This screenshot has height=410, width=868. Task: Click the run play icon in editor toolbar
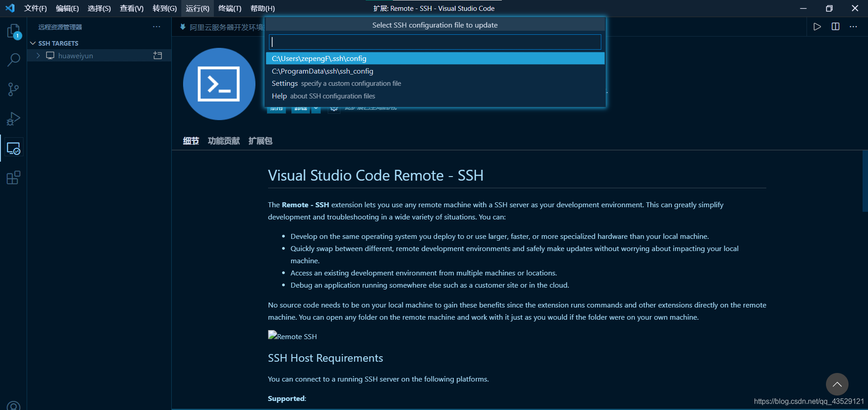(x=817, y=27)
